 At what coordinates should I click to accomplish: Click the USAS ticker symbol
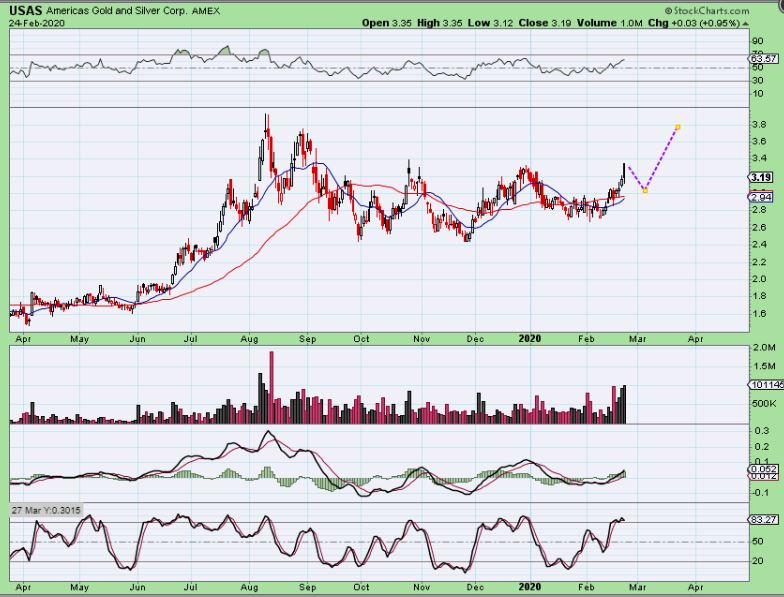(x=26, y=10)
